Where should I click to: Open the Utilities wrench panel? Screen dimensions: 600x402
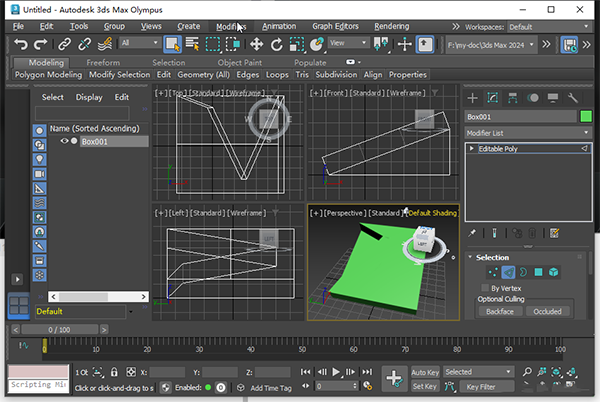(572, 97)
